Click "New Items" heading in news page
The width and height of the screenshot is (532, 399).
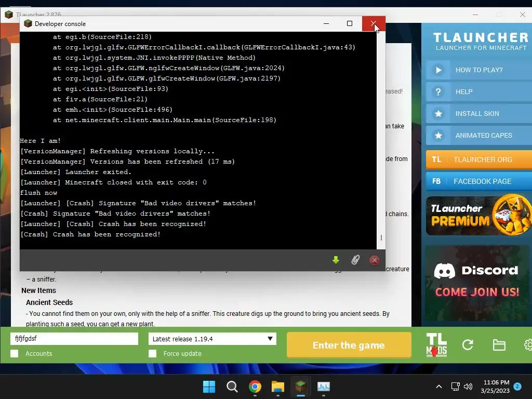(x=38, y=290)
